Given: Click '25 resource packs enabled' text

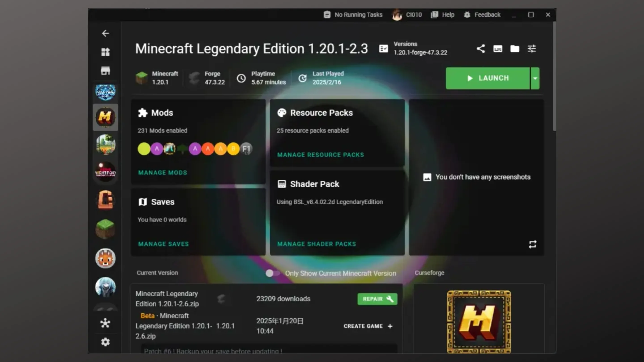Looking at the screenshot, I should [313, 130].
